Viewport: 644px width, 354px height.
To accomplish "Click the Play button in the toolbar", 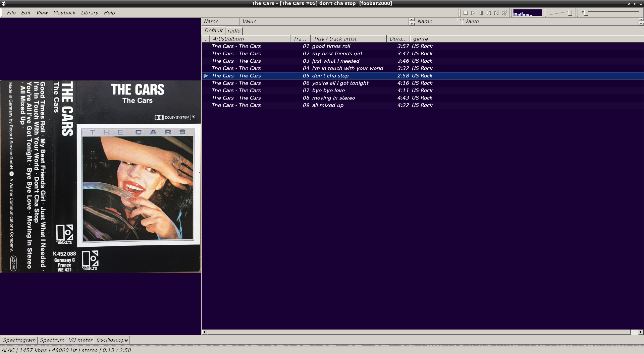I will pyautogui.click(x=473, y=13).
